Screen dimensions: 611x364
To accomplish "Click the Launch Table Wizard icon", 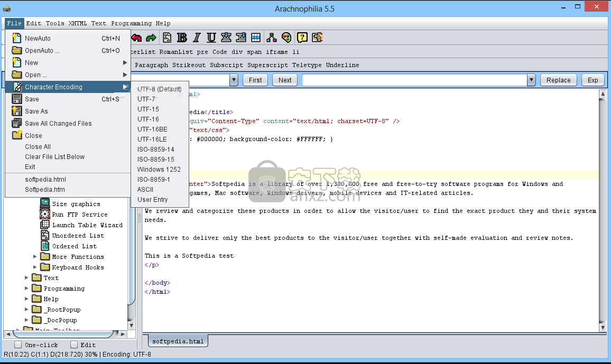I will pos(45,225).
